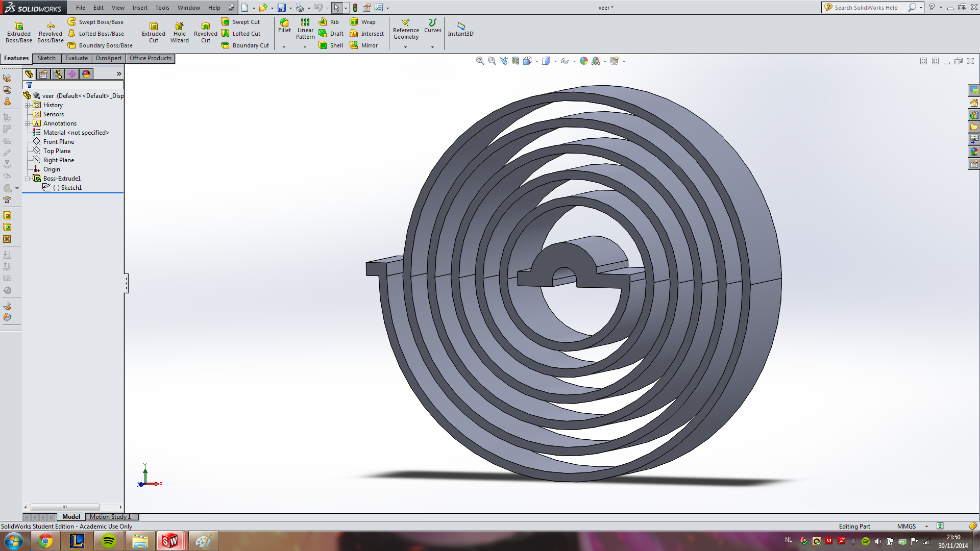Choose the Swept Cut feature

pos(240,22)
